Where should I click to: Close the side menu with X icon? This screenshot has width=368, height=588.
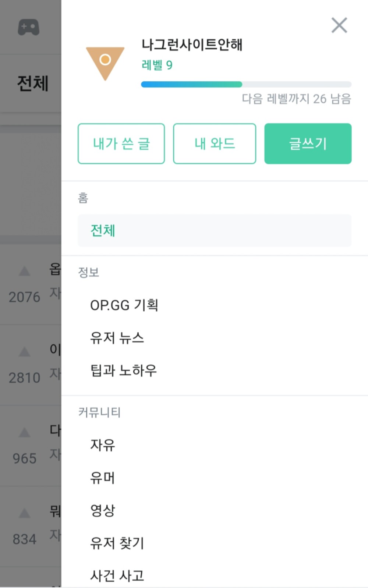point(339,25)
